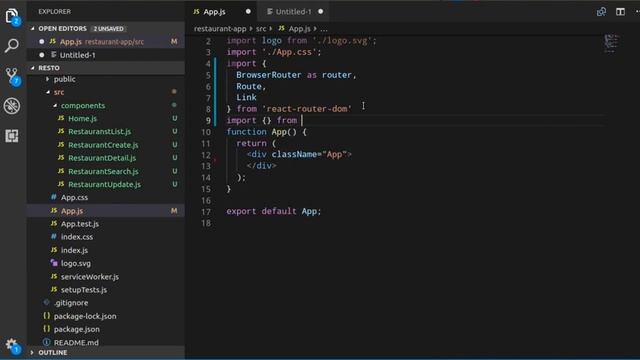The width and height of the screenshot is (640, 360).
Task: Click restaurant-app in the breadcrumb
Action: [x=220, y=29]
